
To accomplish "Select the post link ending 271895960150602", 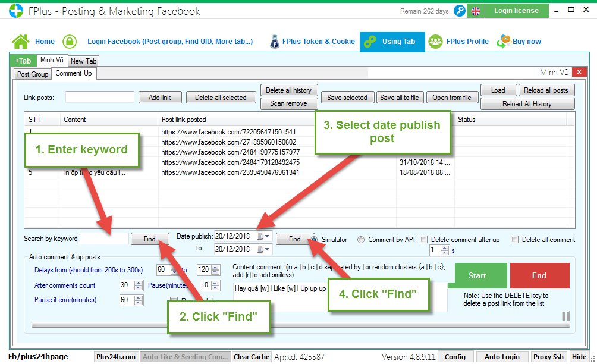I will 228,142.
